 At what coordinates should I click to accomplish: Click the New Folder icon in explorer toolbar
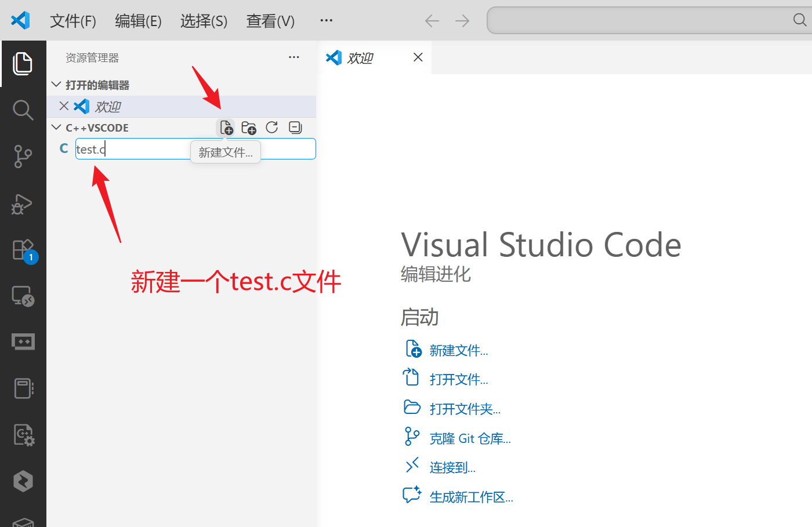click(x=249, y=128)
